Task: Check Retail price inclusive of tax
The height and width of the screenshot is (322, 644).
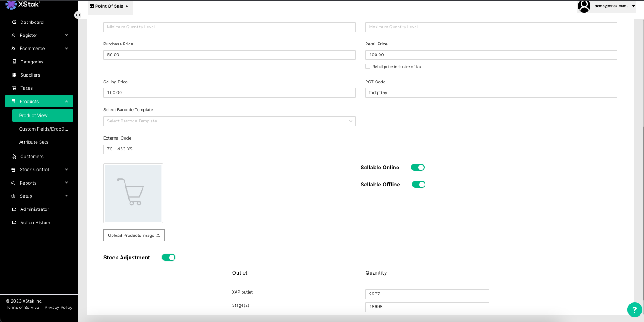Action: click(367, 67)
